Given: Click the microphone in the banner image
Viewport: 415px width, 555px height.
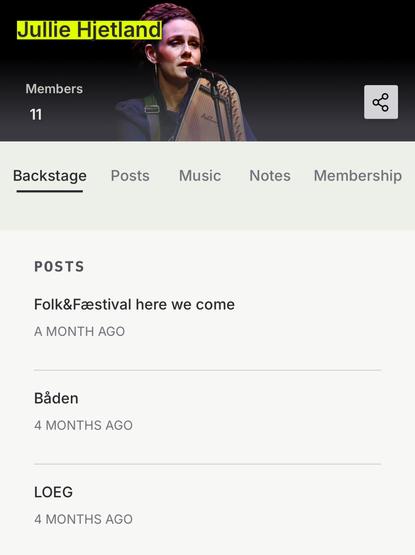Looking at the screenshot, I should point(200,73).
